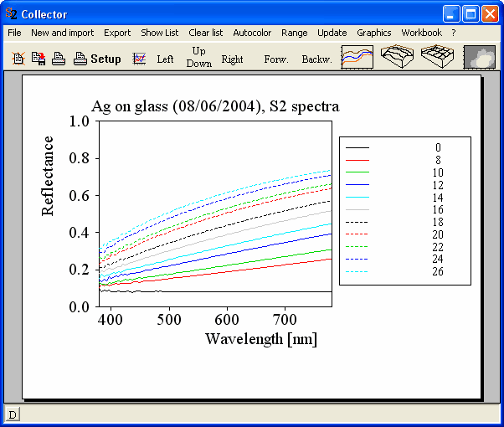Image resolution: width=504 pixels, height=427 pixels.
Task: Click the Forw. toolbar button
Action: tap(275, 59)
